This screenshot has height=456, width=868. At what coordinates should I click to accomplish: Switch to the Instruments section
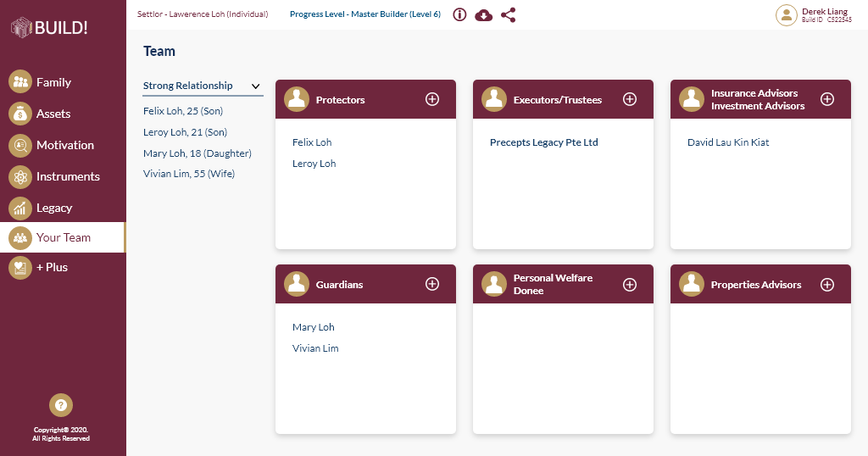(x=67, y=176)
